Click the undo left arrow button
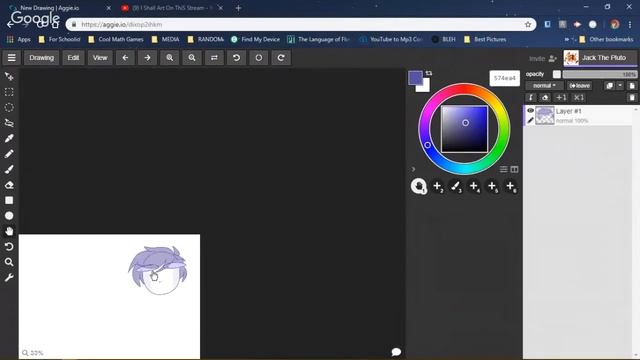 125,58
